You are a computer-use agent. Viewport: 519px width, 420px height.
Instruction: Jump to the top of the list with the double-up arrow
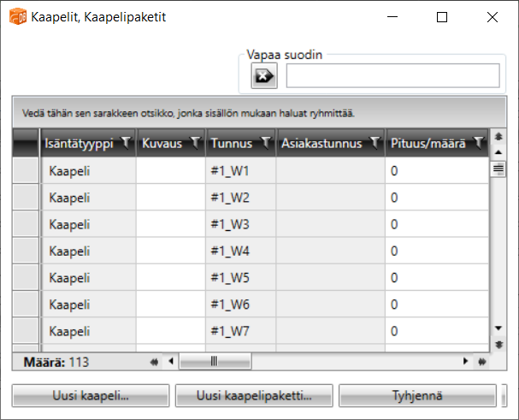tap(499, 137)
